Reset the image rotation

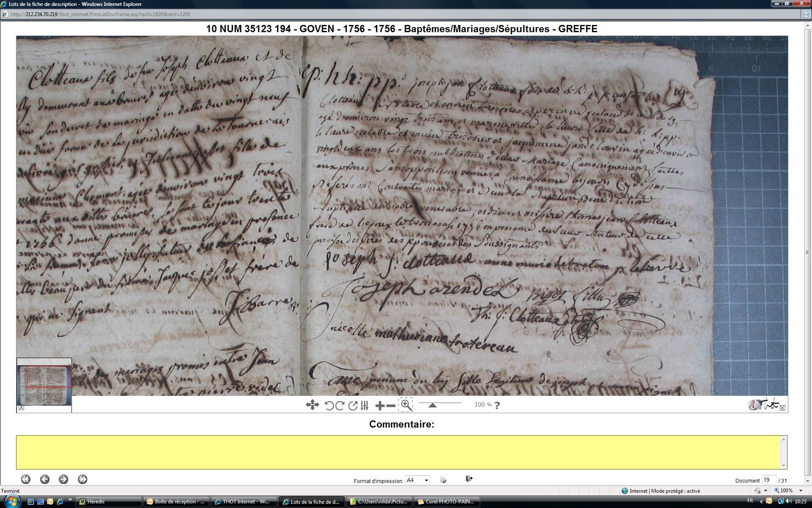(353, 406)
